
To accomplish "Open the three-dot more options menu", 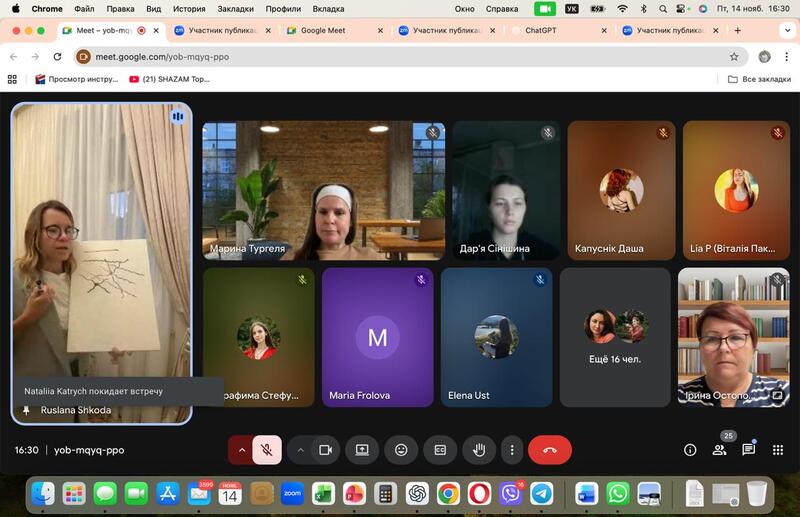I will tap(512, 450).
